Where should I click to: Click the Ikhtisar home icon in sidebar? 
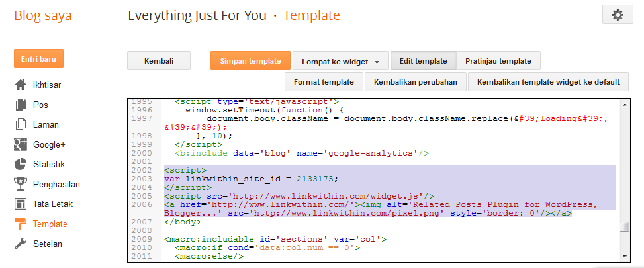pyautogui.click(x=21, y=85)
